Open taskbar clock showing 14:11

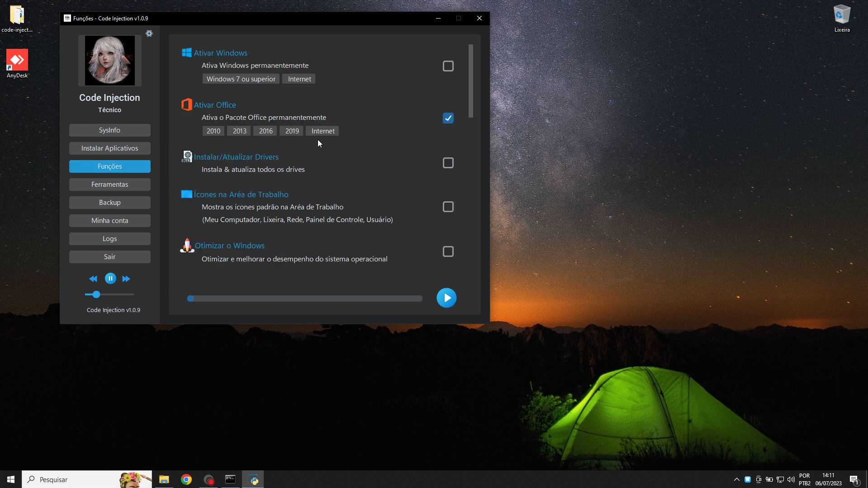[828, 479]
